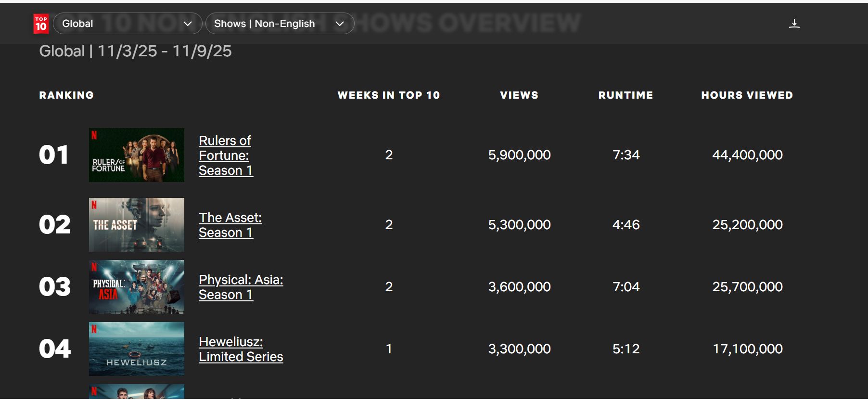The image size is (868, 400).
Task: Click the Views column header
Action: 519,95
